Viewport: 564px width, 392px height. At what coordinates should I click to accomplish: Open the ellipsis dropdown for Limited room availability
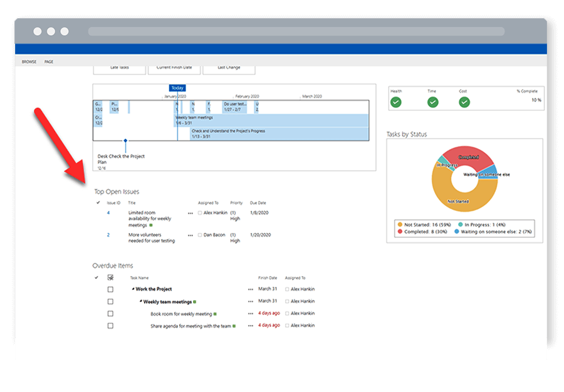[191, 212]
